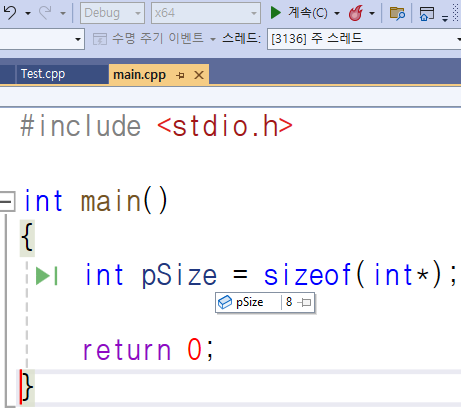Viewport: 461px width, 409px height.
Task: Open the Debug configuration dropdown
Action: point(112,13)
